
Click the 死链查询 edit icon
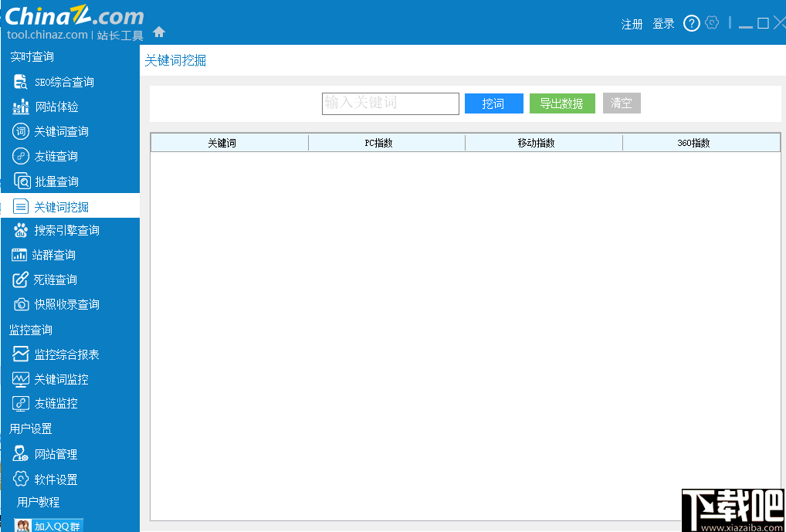tap(20, 280)
